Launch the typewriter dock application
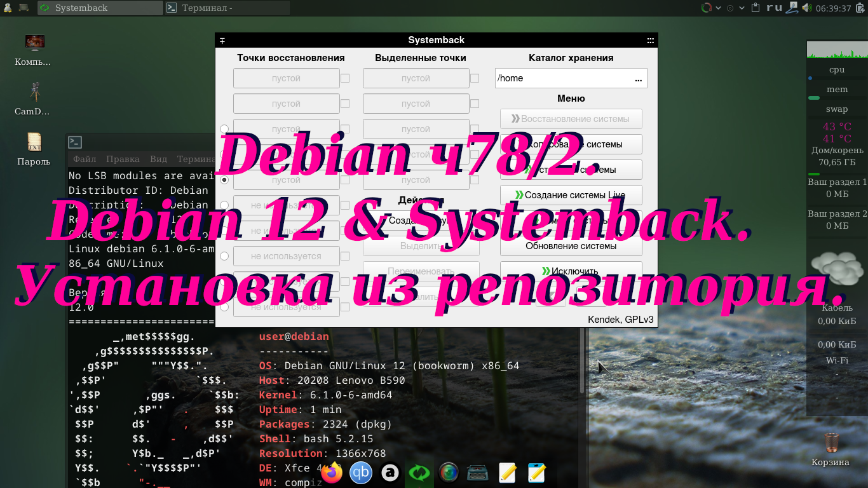 (477, 473)
